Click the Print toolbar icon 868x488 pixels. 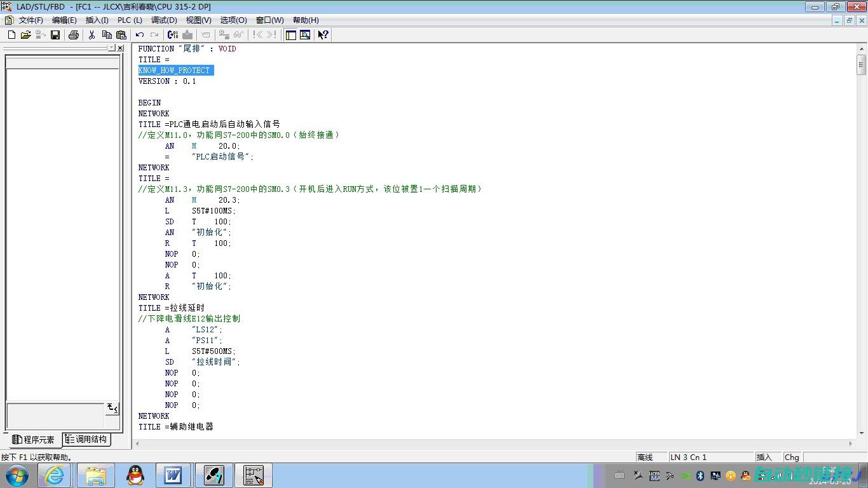point(73,35)
